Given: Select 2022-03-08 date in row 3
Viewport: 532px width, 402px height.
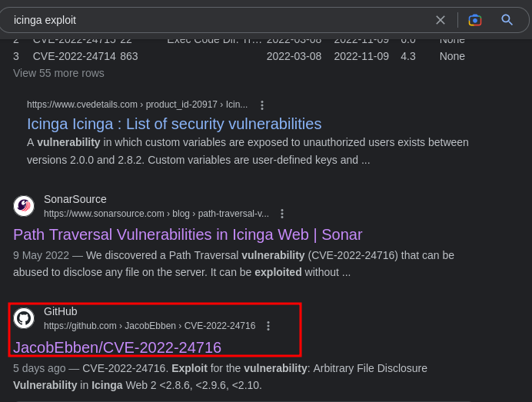Looking at the screenshot, I should (294, 56).
